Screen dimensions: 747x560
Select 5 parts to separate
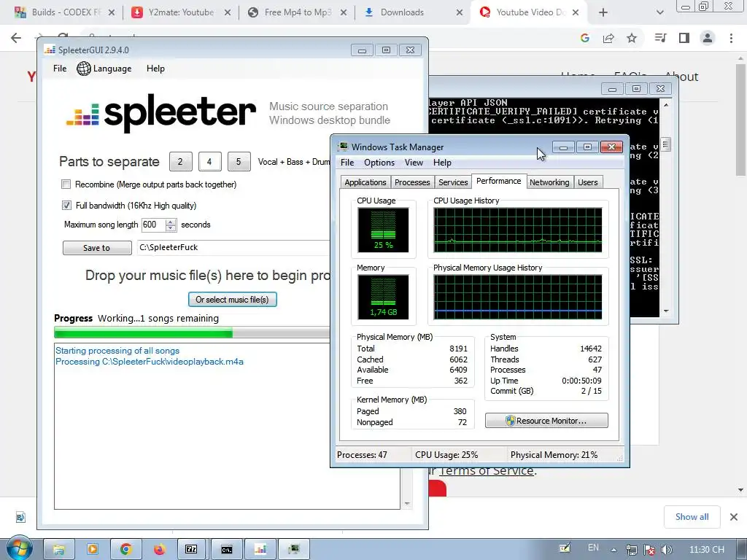click(239, 161)
